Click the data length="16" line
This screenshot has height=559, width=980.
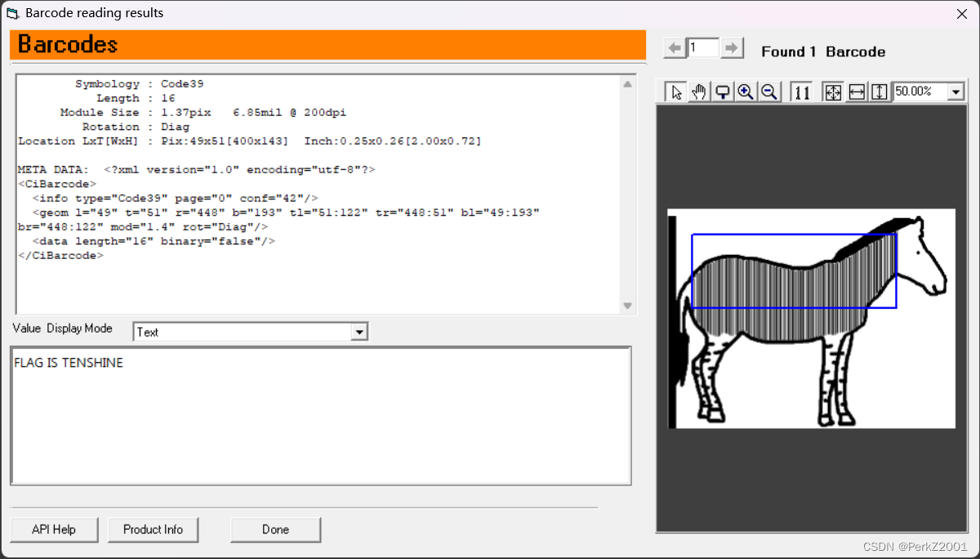point(154,241)
